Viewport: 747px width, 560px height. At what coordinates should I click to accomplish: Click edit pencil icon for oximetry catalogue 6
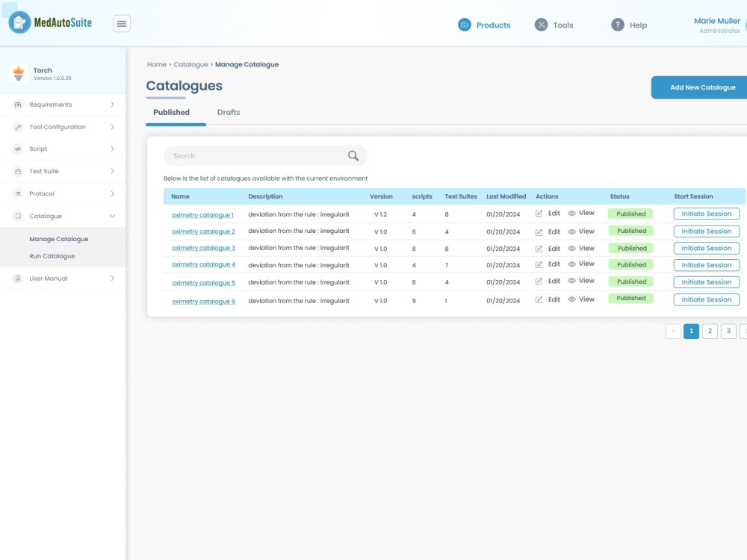pyautogui.click(x=539, y=299)
